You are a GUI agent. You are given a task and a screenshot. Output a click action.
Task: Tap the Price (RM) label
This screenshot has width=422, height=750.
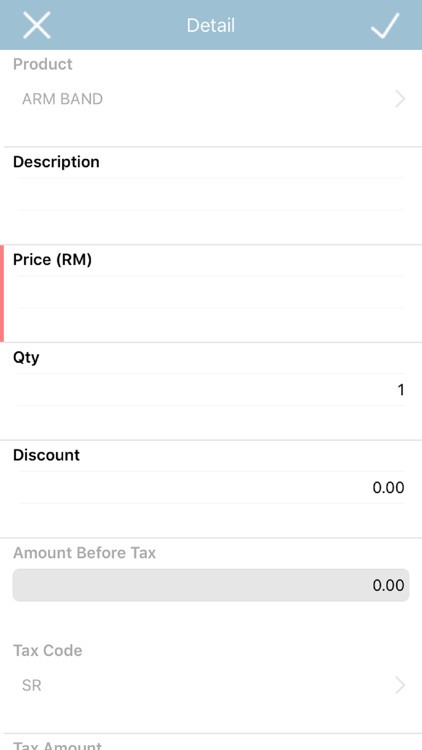[52, 259]
